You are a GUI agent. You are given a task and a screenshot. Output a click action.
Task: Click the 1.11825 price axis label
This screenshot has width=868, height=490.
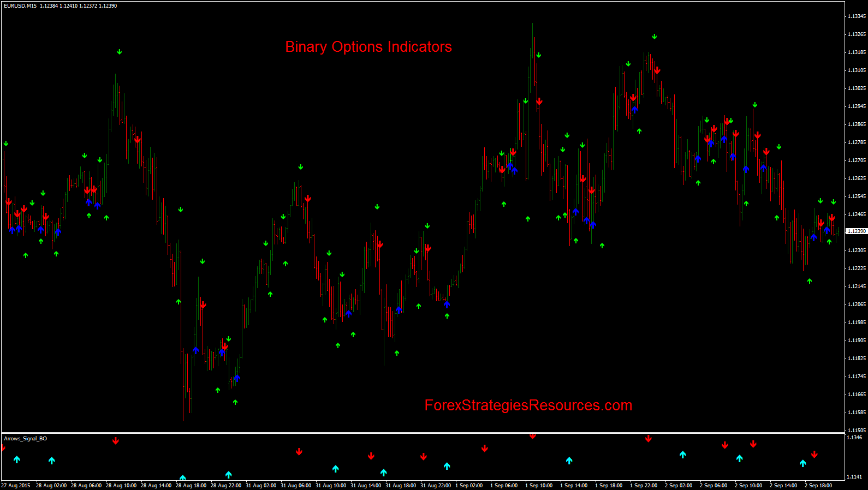click(x=857, y=358)
